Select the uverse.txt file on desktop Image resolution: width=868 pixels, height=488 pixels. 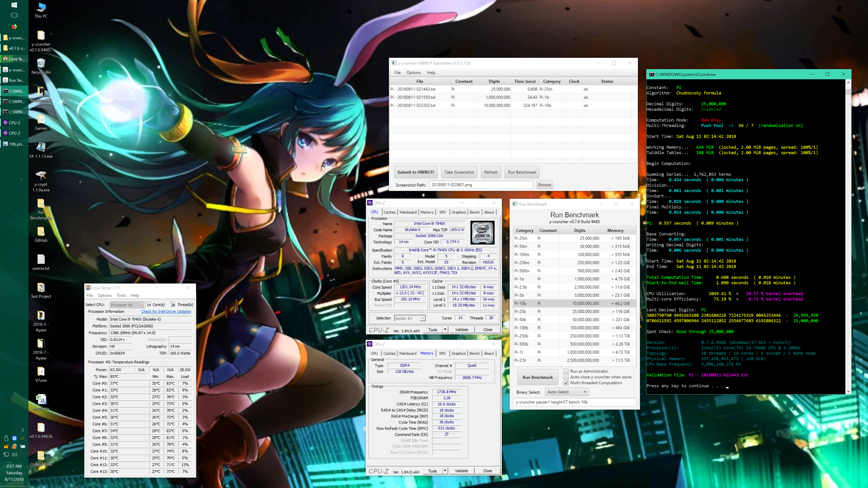click(x=41, y=262)
